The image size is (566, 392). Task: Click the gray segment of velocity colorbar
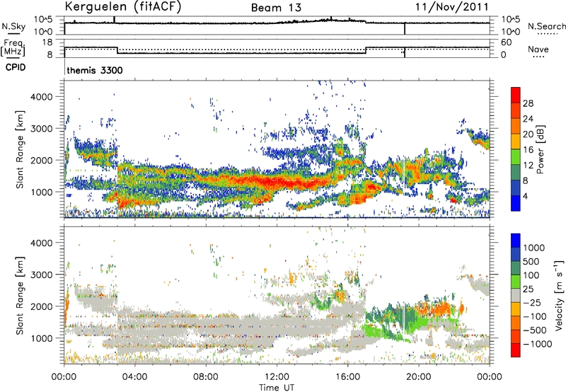516,295
